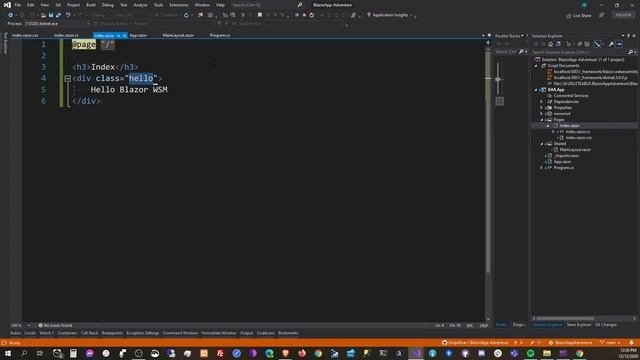This screenshot has width=640, height=360.
Task: Open the Debug menu
Action: [x=108, y=5]
